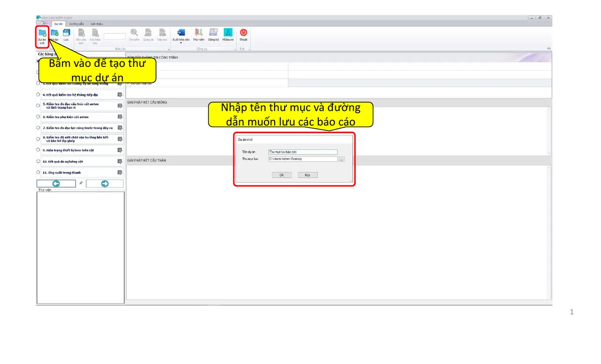This screenshot has height=364, width=601.
Task: Click the GIẢI PHÁP KẾT CẤU MÓNG heading
Action: pyautogui.click(x=147, y=102)
